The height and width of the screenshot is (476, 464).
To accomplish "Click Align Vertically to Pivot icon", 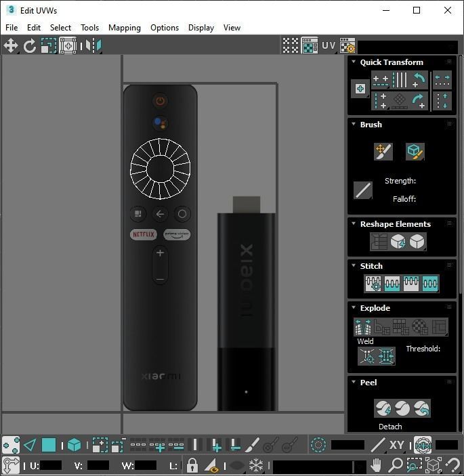I will tap(381, 101).
